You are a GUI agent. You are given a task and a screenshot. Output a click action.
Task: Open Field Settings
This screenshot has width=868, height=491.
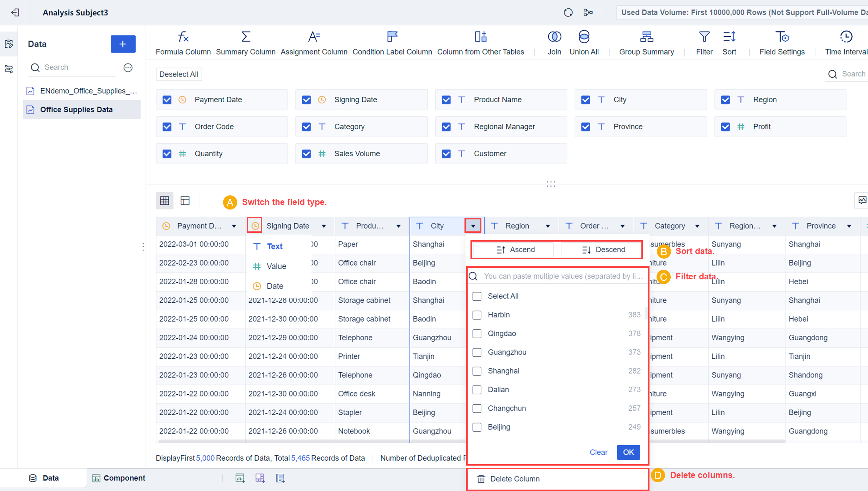point(782,42)
